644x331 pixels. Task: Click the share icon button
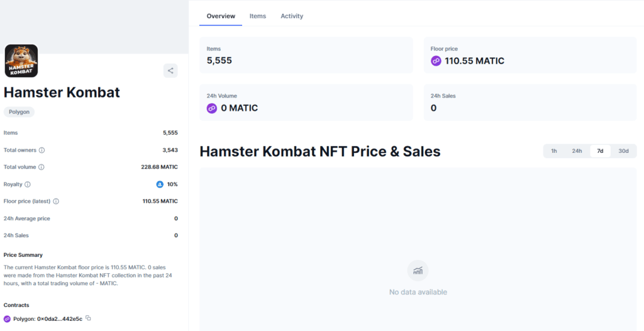170,70
